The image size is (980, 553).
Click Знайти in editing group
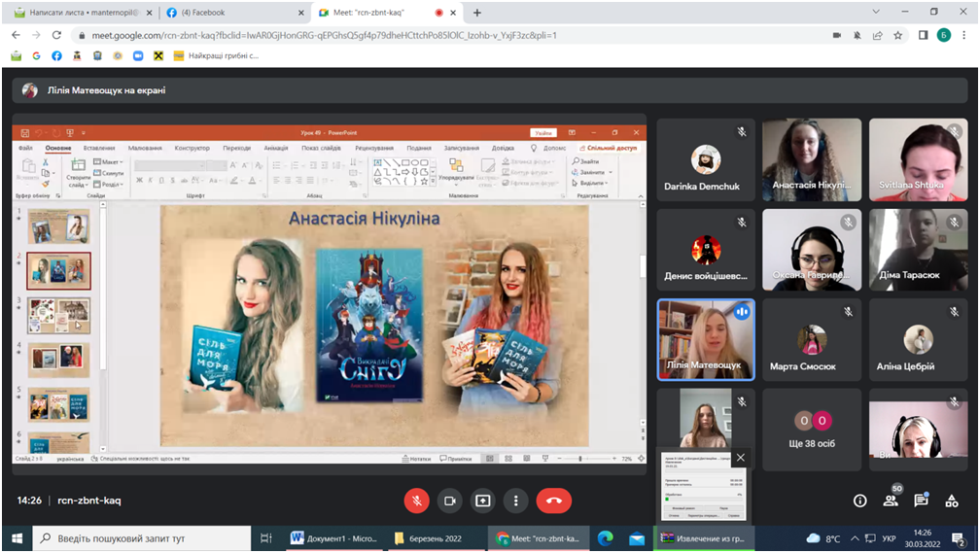pyautogui.click(x=586, y=161)
